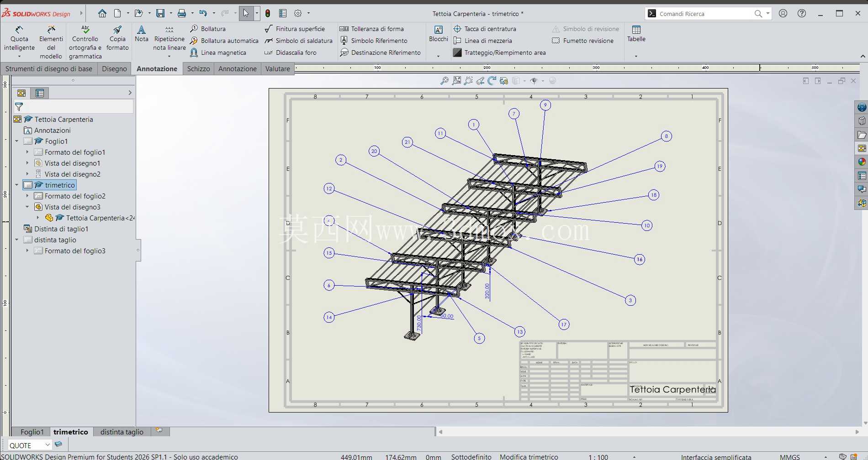Open the Tolleranza di forma tool
The height and width of the screenshot is (460, 868).
(372, 29)
